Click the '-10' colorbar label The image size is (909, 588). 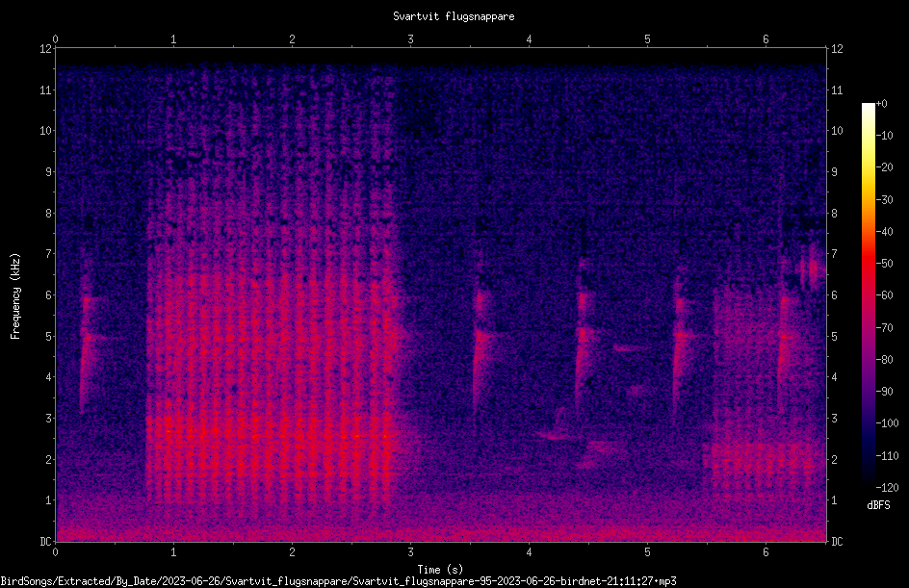tap(884, 136)
